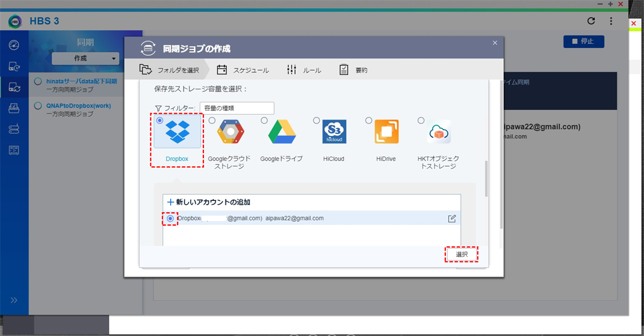The height and width of the screenshot is (336, 644).
Task: Click the HiDrive icon
Action: point(386,132)
